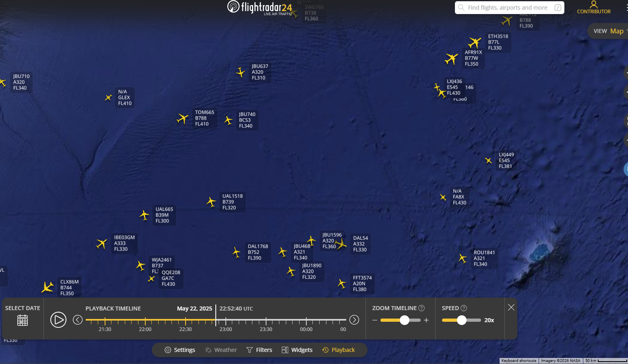Screen dimensions: 628x364
Task: Advance the timeline with right arrow
Action: click(x=354, y=320)
